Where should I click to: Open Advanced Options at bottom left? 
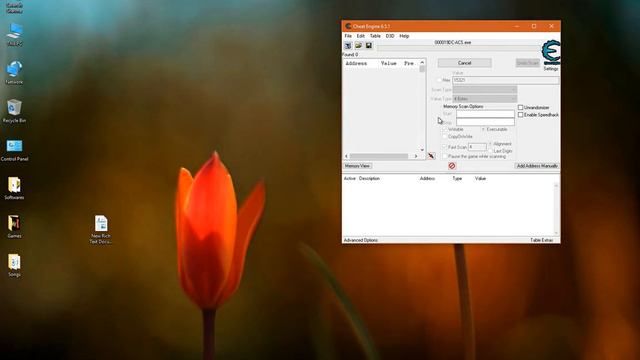[361, 240]
